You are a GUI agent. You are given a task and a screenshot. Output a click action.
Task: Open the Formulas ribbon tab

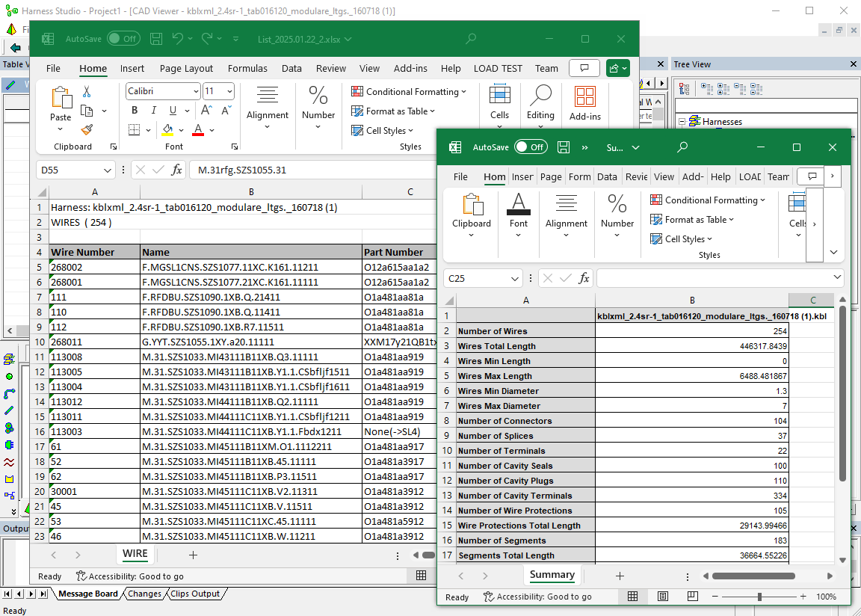[x=247, y=69]
